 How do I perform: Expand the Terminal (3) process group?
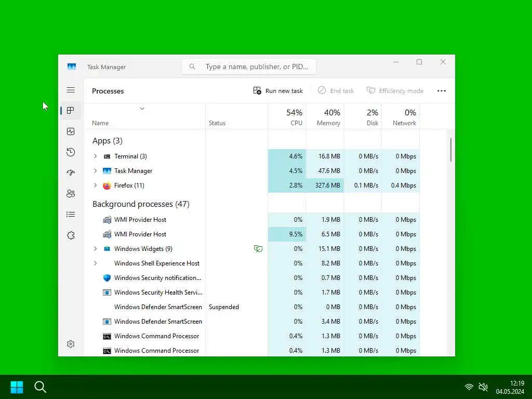coord(96,156)
